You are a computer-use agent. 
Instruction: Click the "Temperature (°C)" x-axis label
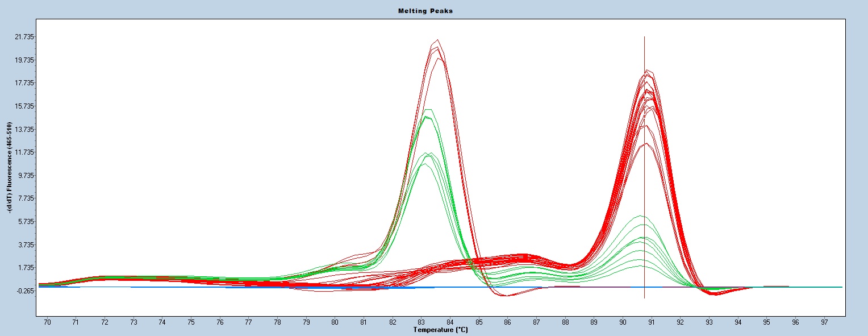tap(440, 330)
